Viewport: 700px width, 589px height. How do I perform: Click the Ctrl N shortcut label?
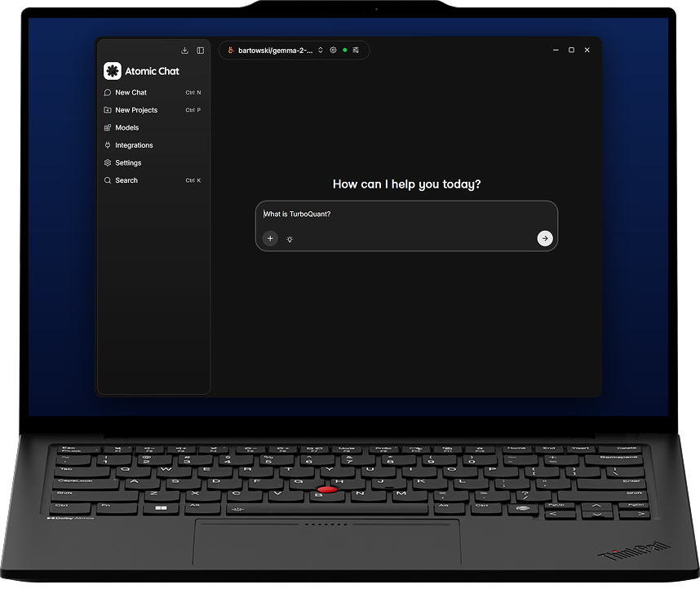pos(193,92)
